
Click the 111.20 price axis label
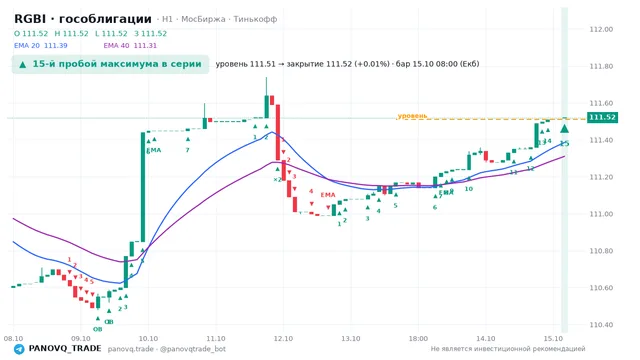(x=601, y=177)
